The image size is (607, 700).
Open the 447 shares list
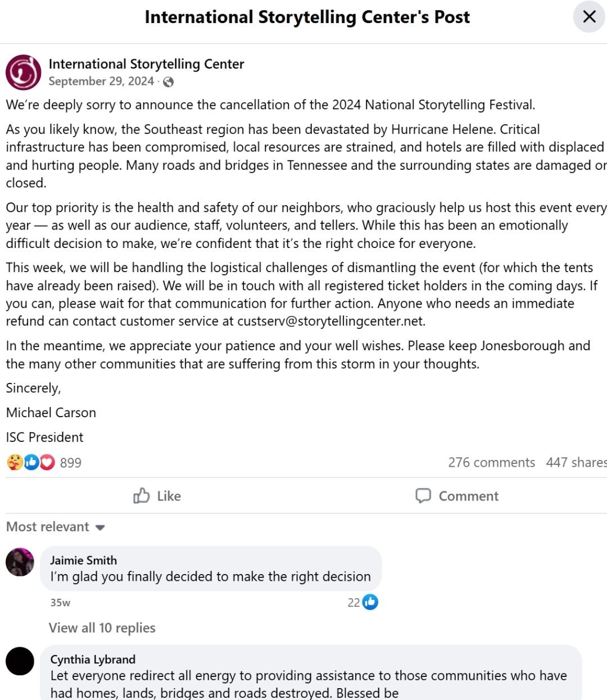pyautogui.click(x=576, y=463)
